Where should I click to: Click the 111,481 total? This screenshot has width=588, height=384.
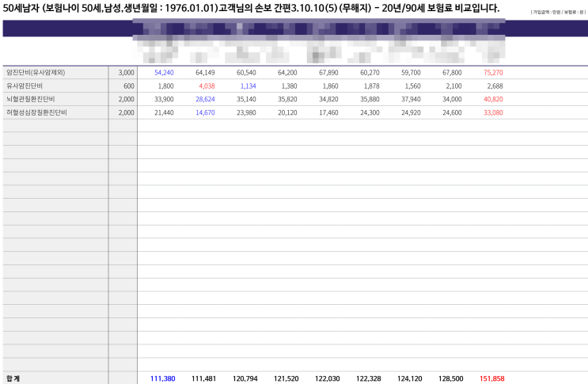tap(203, 378)
